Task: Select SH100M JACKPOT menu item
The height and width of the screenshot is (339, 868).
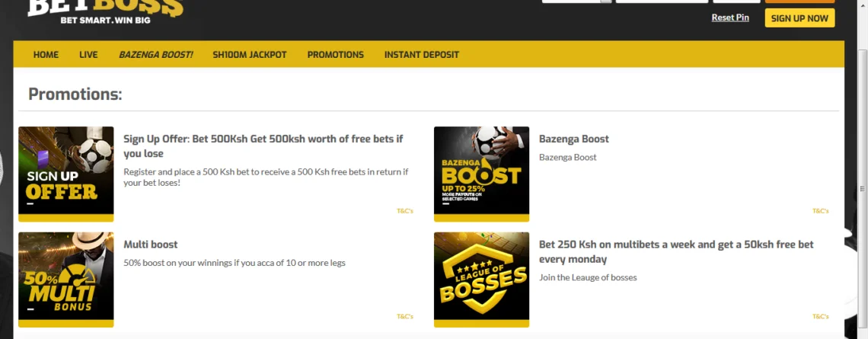Action: click(250, 55)
